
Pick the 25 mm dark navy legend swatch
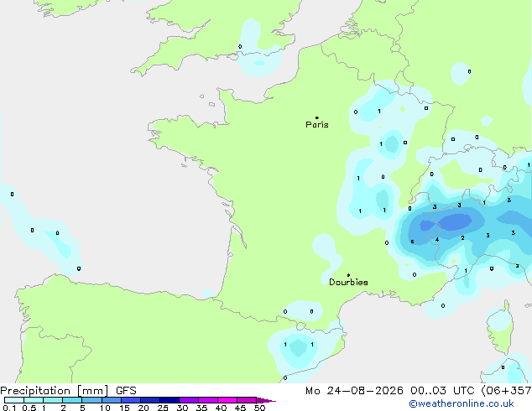pos(170,400)
